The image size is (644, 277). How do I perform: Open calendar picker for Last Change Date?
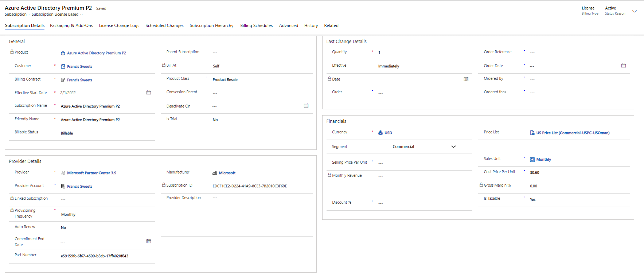click(466, 79)
